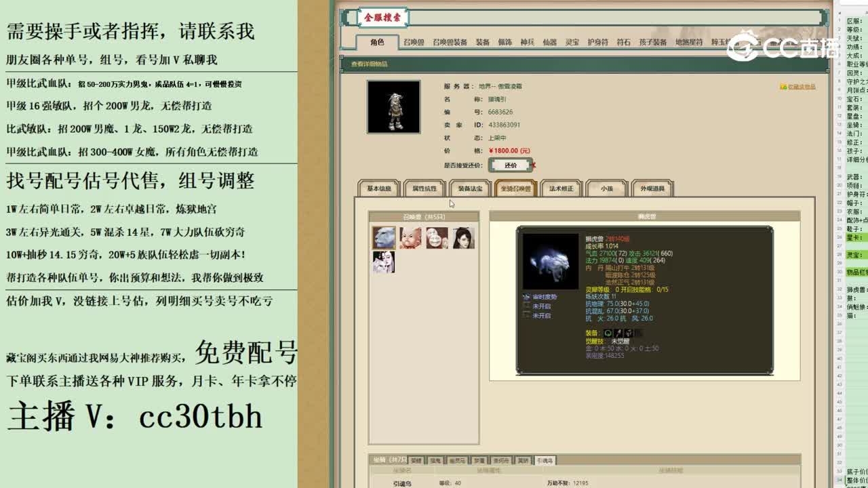
Task: Switch to the 外观道具 detail tab
Action: click(652, 188)
